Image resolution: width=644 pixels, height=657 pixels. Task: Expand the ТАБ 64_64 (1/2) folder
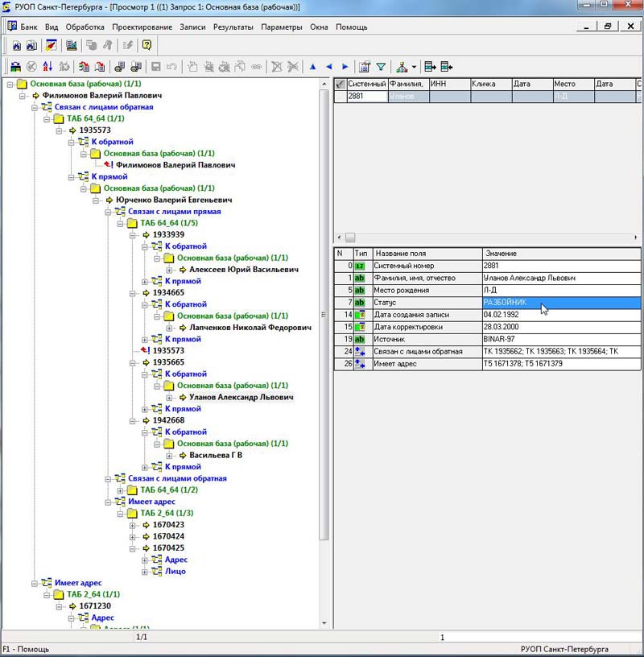click(x=122, y=490)
